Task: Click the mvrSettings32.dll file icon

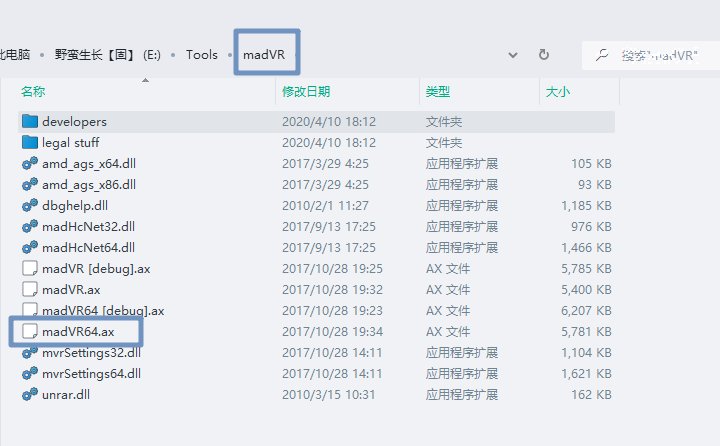Action: click(x=30, y=353)
